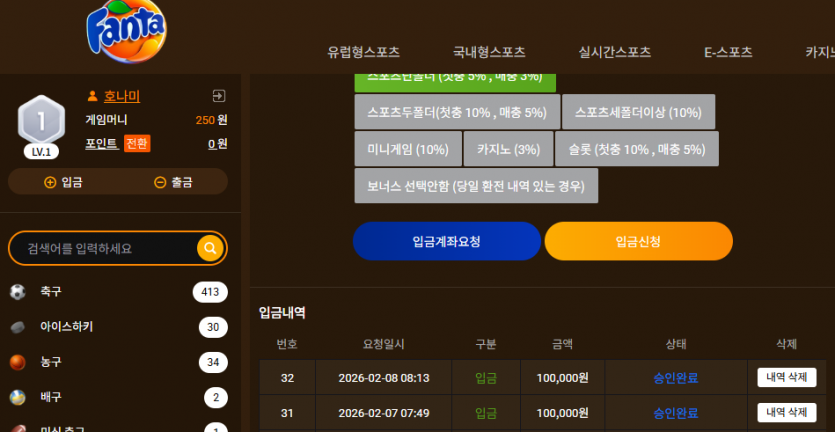Select 미니게임 (10%) bonus option

pos(408,149)
